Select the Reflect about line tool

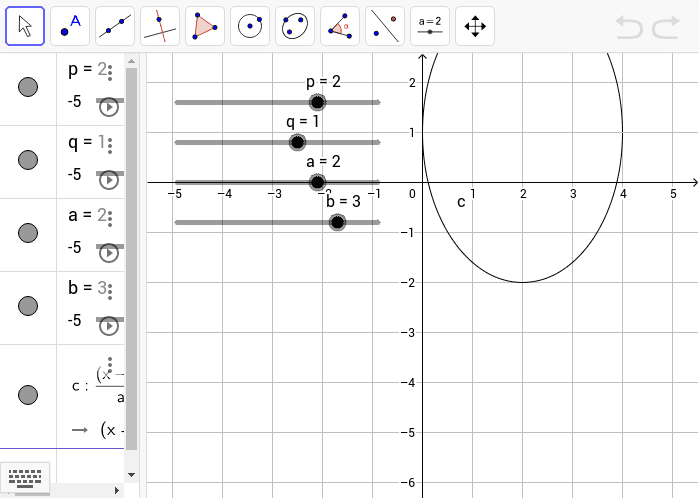coord(385,26)
